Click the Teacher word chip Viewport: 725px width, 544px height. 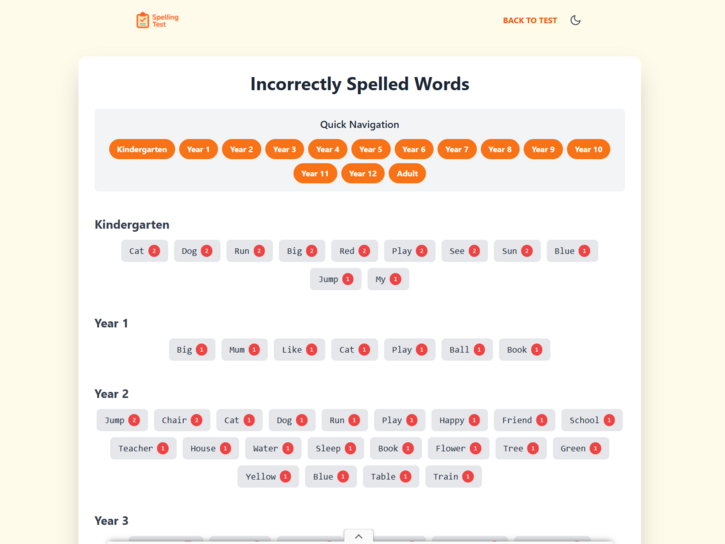(142, 448)
